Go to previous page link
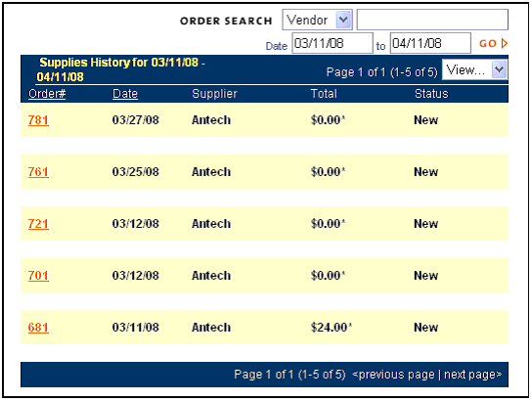The height and width of the screenshot is (401, 532). click(393, 375)
